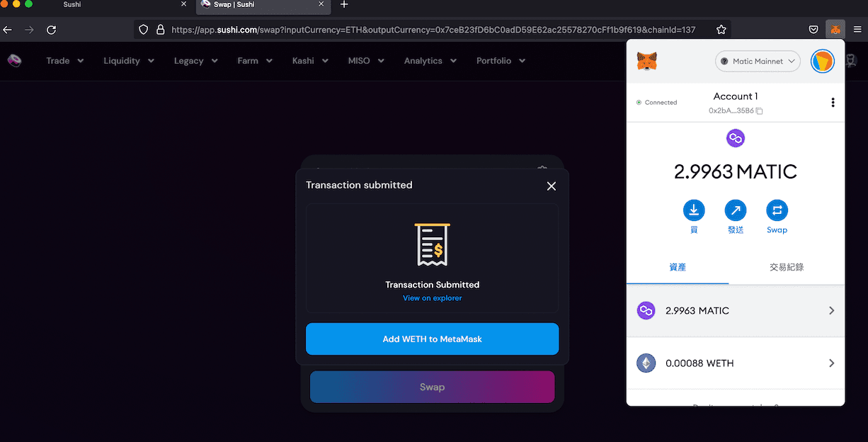Click the purple MATIC token logo
Viewport: 868px width, 442px height.
(736, 138)
